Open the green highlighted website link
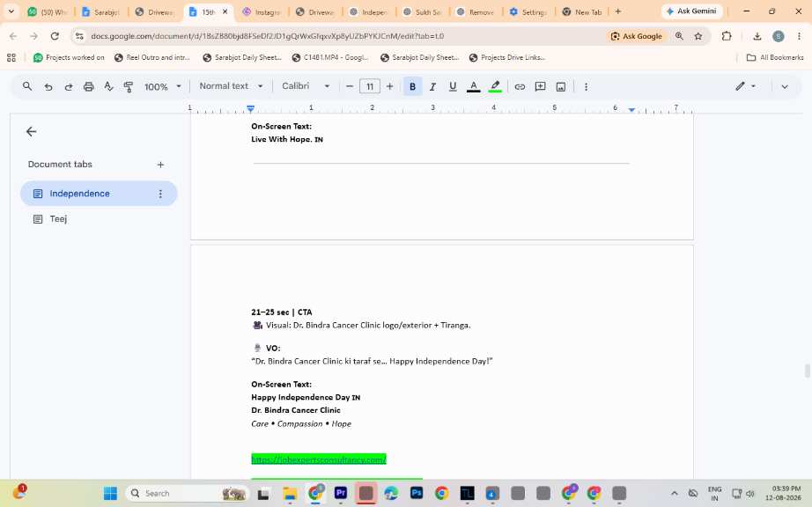 [x=319, y=459]
